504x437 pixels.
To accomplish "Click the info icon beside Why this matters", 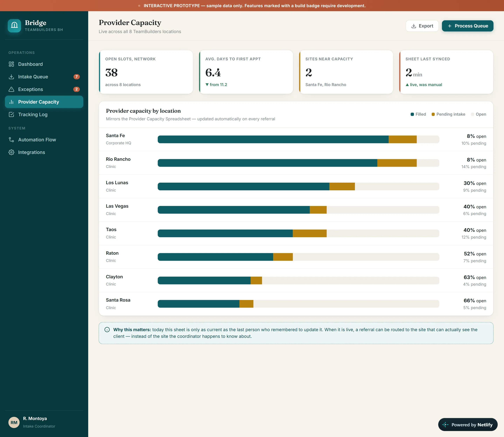I will (x=107, y=330).
